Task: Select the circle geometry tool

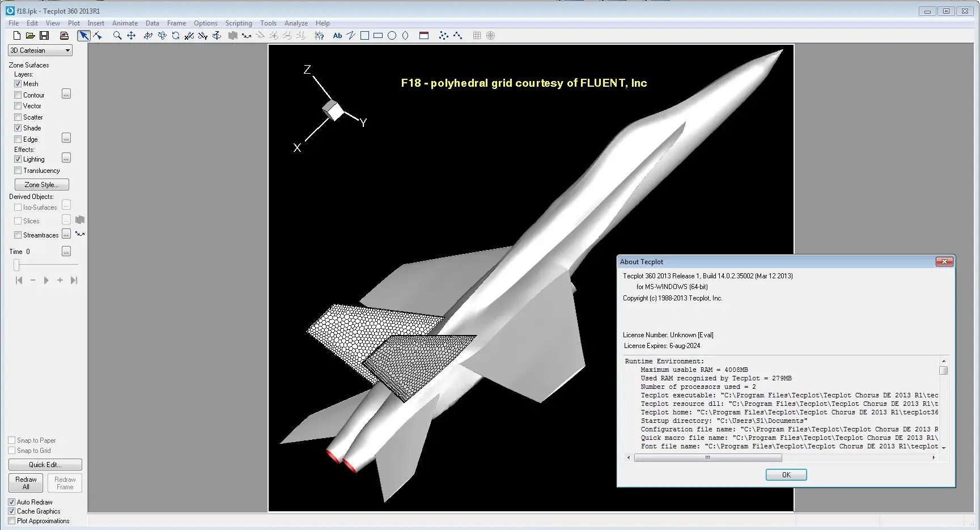Action: pos(392,35)
